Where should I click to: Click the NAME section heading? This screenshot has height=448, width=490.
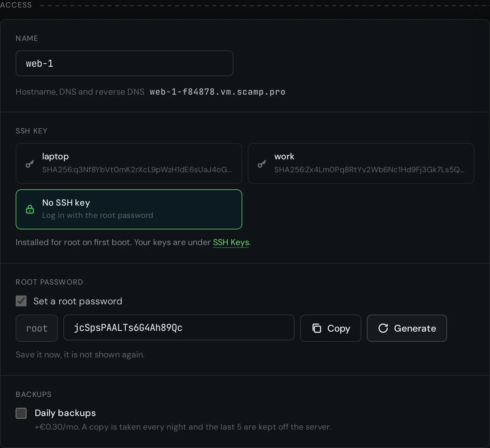click(x=27, y=38)
